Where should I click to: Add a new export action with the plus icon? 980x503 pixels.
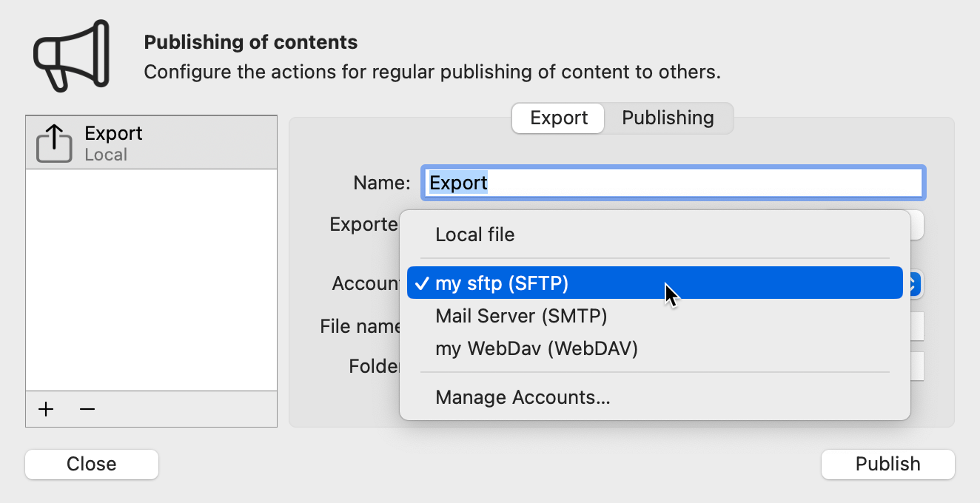[46, 409]
